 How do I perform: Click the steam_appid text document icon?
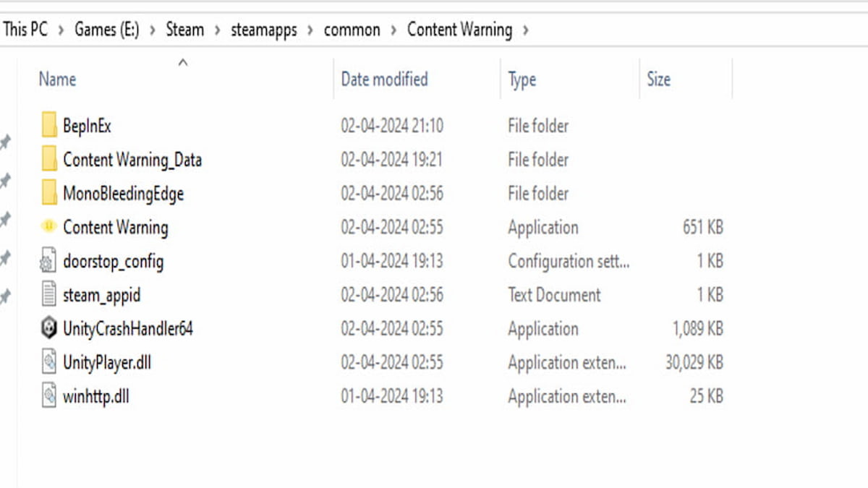click(48, 295)
